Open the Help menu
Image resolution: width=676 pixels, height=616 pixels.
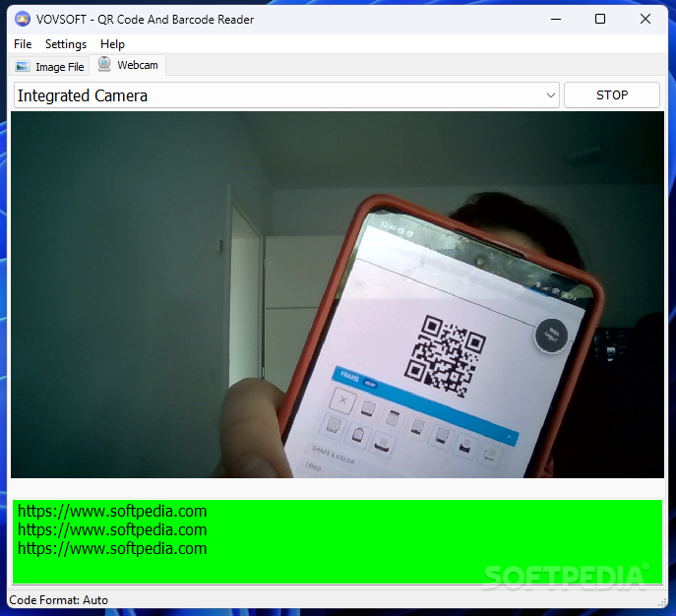pyautogui.click(x=112, y=44)
